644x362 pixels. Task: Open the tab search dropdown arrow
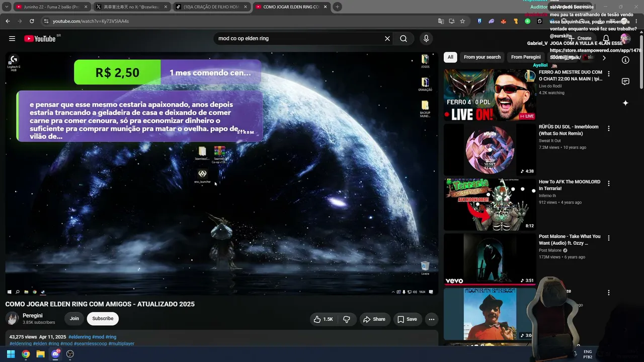point(7,7)
